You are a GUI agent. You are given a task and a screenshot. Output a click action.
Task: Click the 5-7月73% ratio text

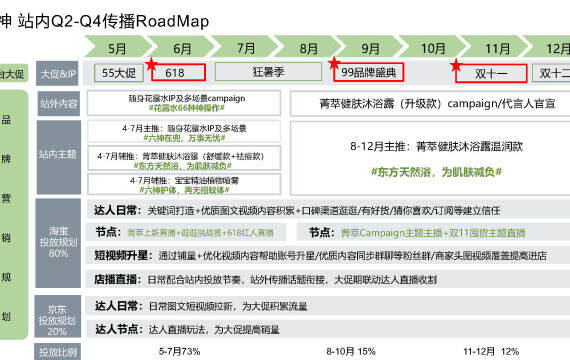180,351
